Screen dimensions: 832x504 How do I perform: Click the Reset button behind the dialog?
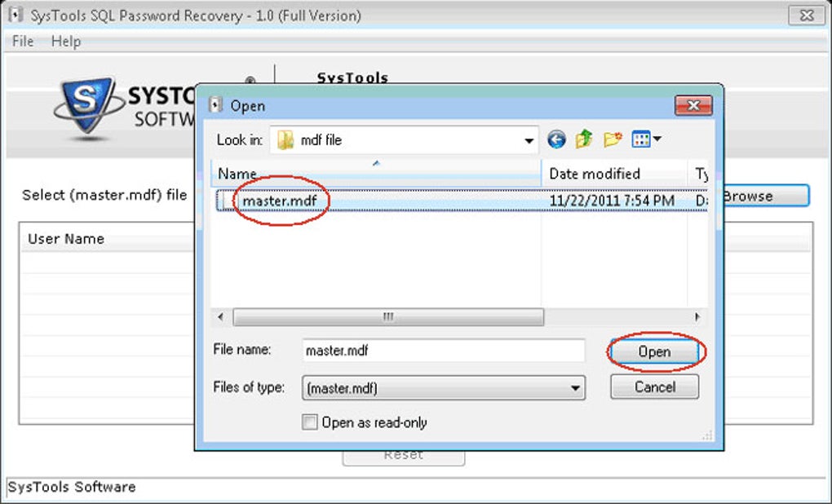(x=403, y=458)
